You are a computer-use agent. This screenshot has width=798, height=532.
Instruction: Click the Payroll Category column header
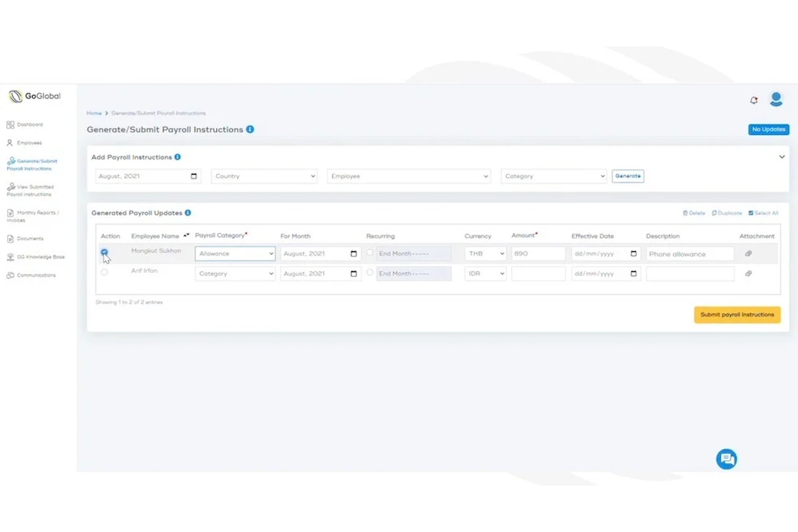221,236
